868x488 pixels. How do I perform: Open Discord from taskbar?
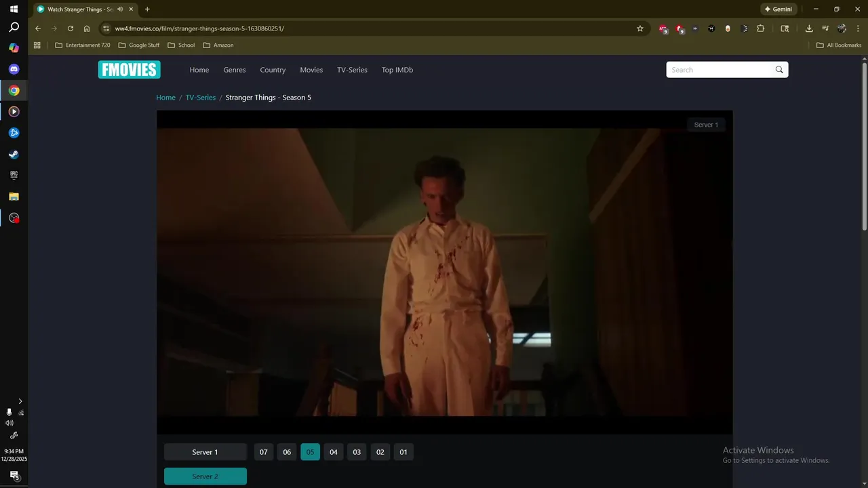14,69
